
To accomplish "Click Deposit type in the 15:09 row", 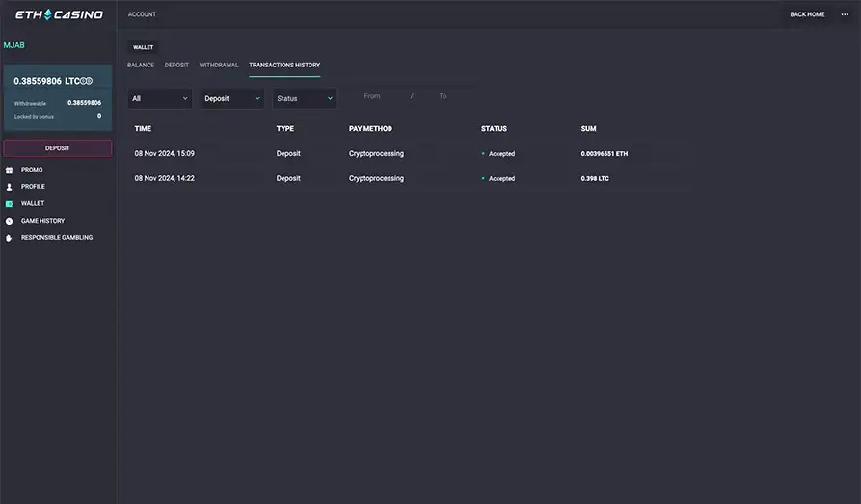I will [x=288, y=154].
